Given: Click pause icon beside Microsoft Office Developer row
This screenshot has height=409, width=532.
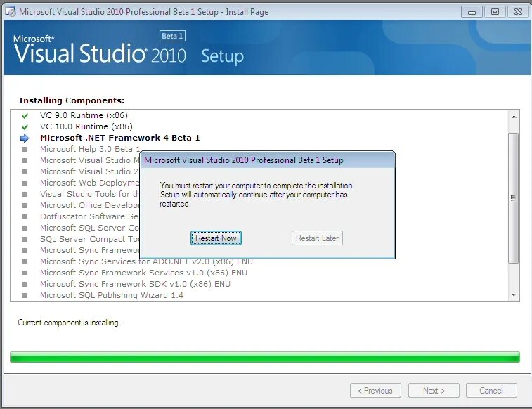Looking at the screenshot, I should (25, 205).
